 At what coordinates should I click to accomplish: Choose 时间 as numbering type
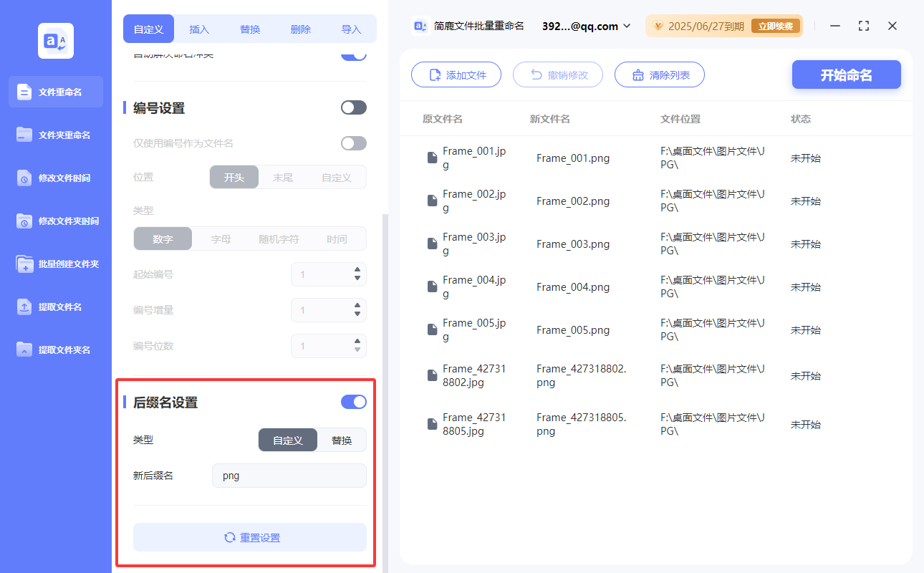[x=337, y=238]
